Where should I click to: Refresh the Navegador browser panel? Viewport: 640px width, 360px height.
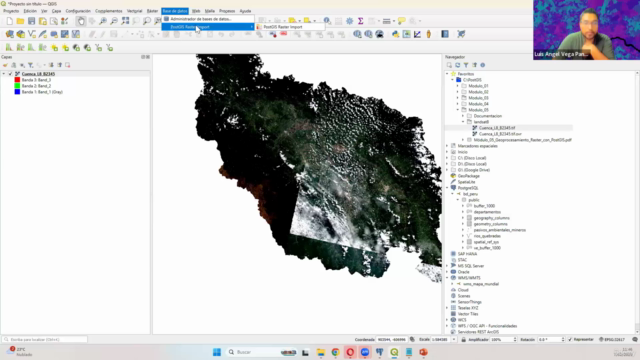458,65
